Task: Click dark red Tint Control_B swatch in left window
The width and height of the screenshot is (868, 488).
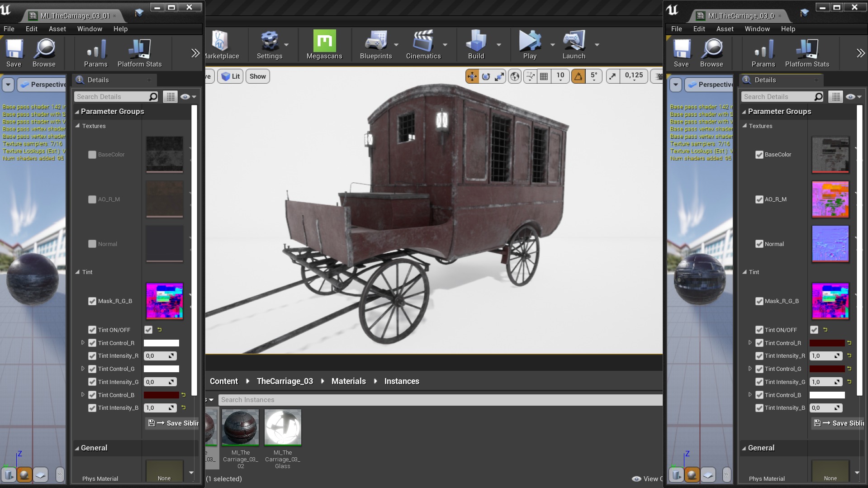Action: (161, 395)
